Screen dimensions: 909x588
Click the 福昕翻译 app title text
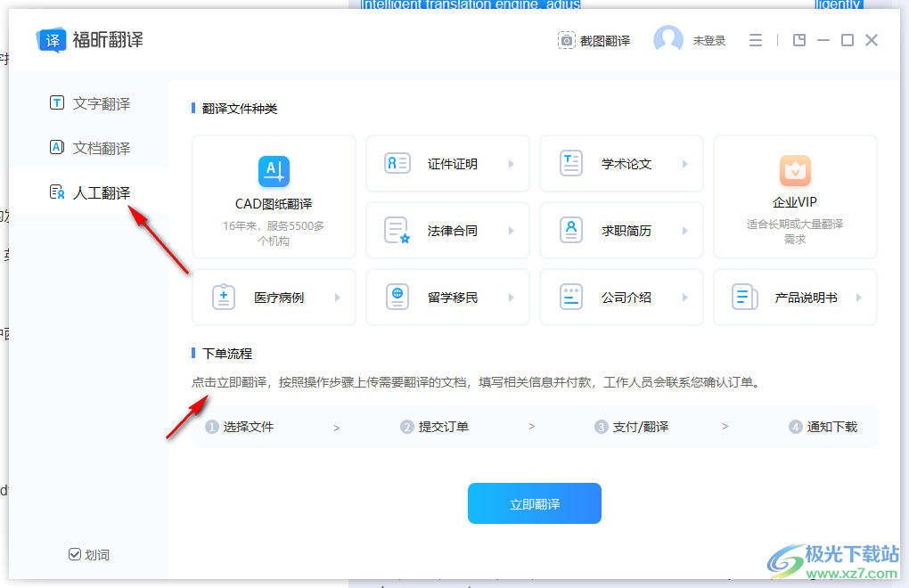coord(108,40)
